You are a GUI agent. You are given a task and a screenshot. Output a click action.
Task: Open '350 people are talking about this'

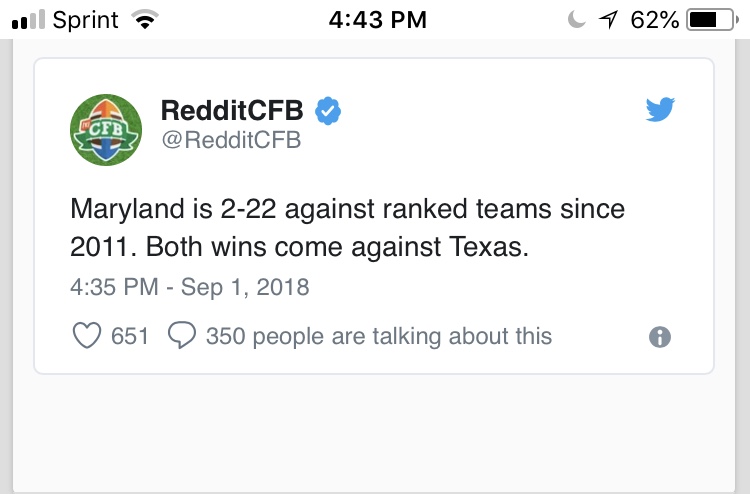click(379, 336)
